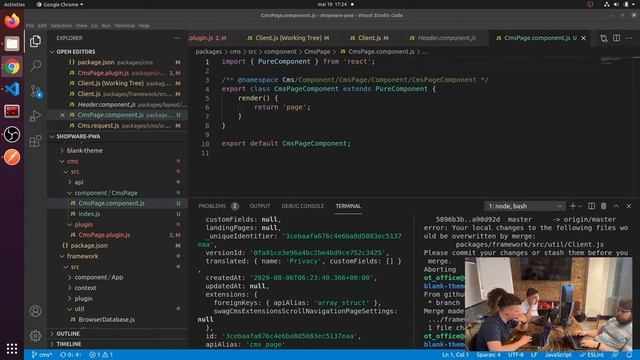The height and width of the screenshot is (360, 640).
Task: Open editor more actions ellipsis
Action: coord(629,38)
